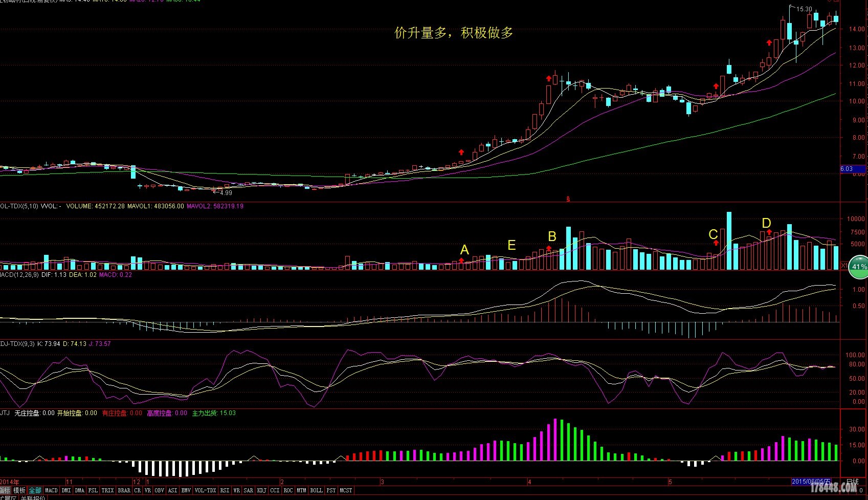Show the OBV indicator
Viewport: 868px width, 500px height.
coord(160,490)
